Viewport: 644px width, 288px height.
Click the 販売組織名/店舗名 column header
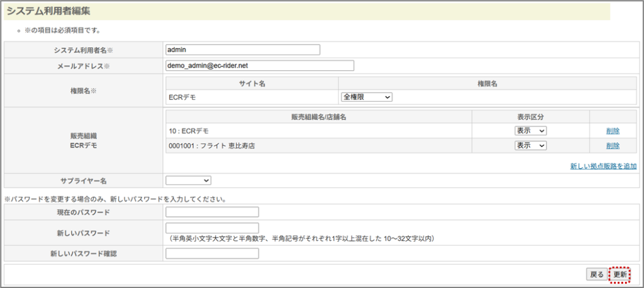(320, 116)
